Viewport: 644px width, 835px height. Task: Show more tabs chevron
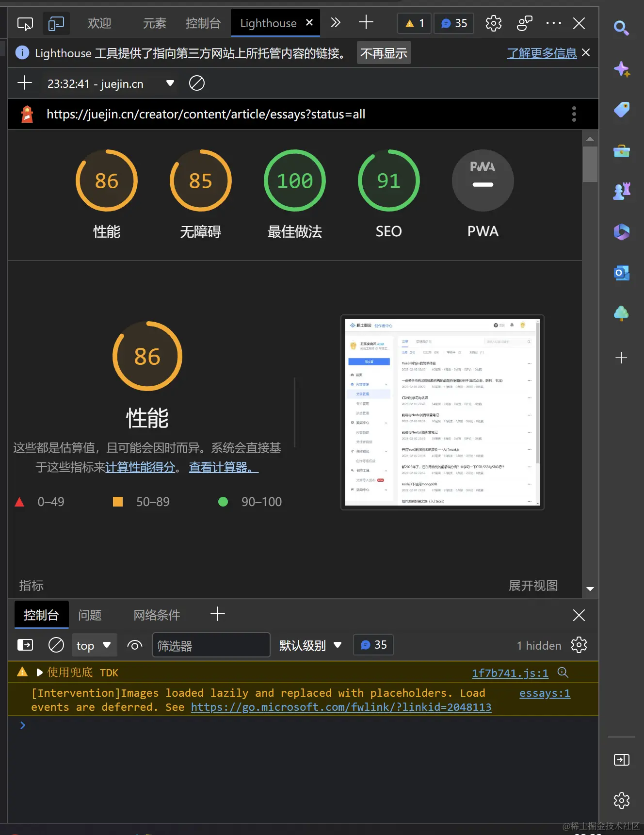point(336,23)
